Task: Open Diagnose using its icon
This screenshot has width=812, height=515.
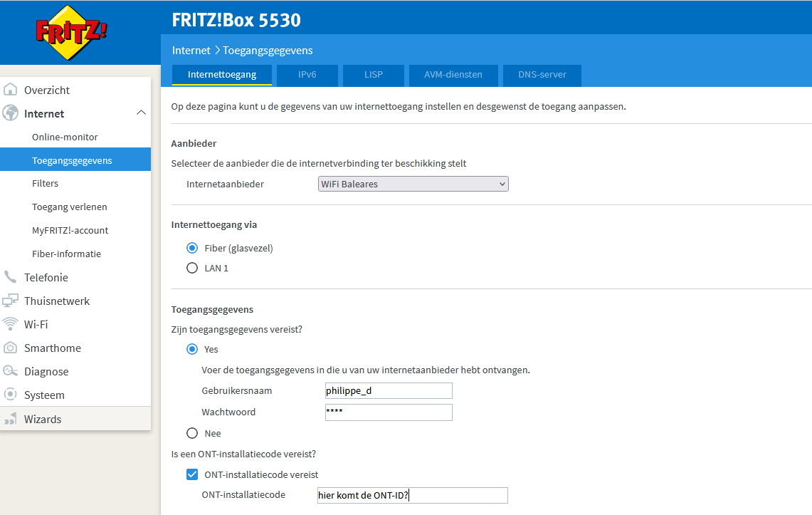Action: coord(11,371)
